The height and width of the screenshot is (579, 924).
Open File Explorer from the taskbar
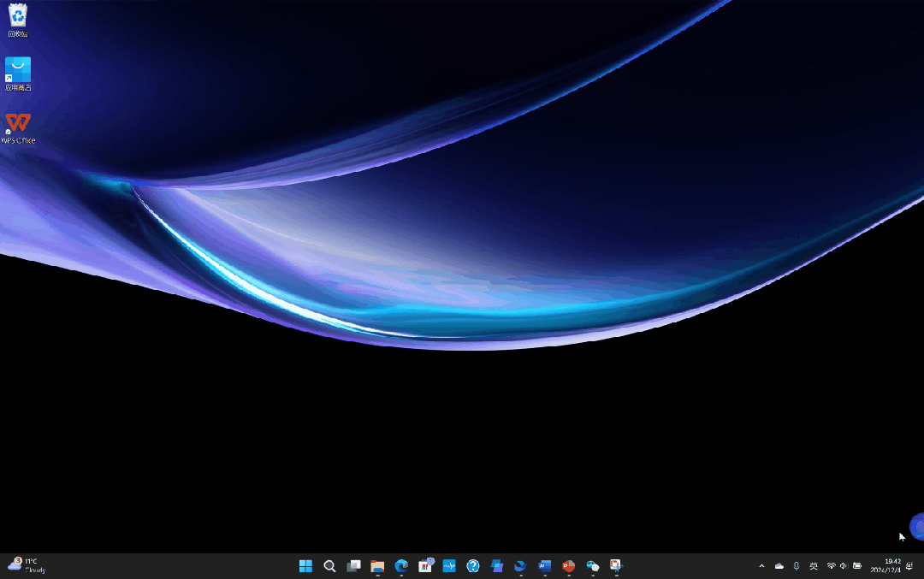click(x=377, y=566)
